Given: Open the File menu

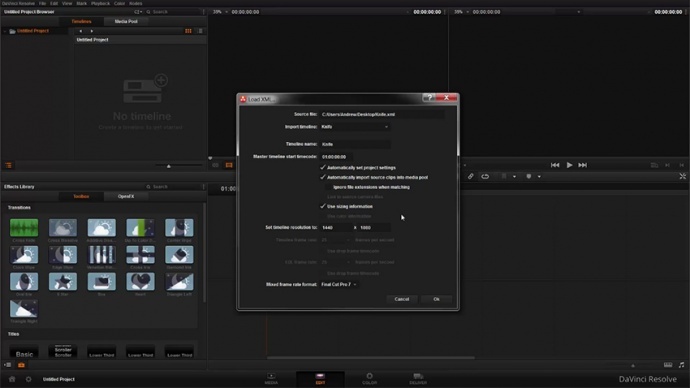Looking at the screenshot, I should (x=42, y=3).
